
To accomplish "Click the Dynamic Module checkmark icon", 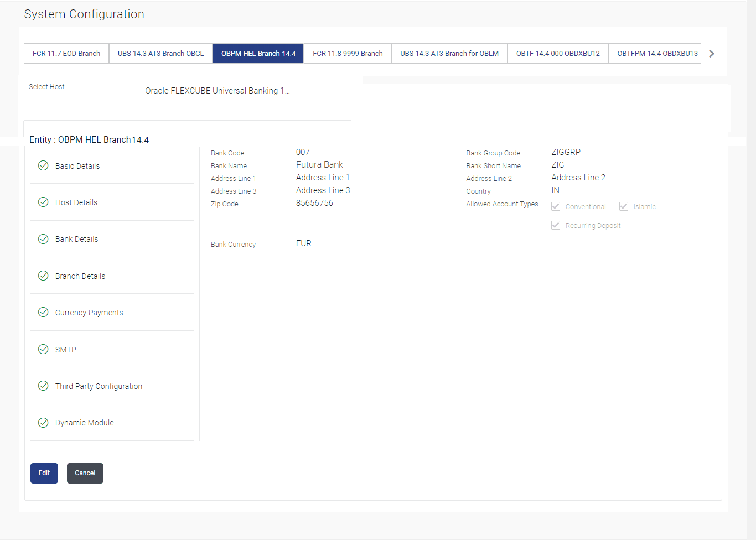I will pos(43,423).
